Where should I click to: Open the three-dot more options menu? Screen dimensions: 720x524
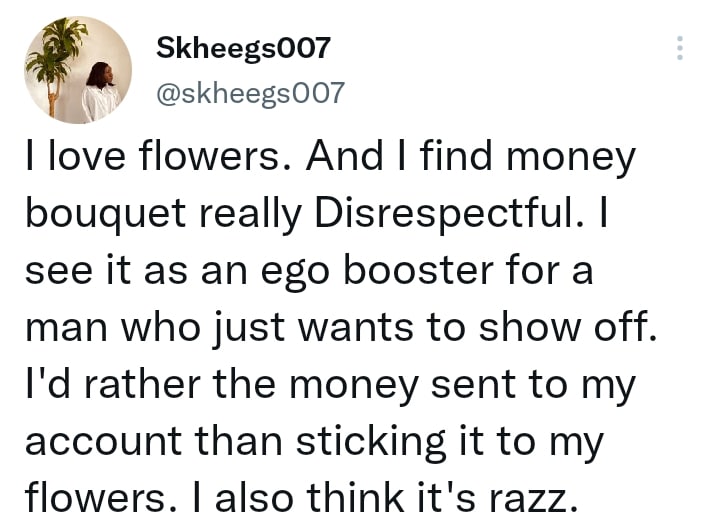pyautogui.click(x=680, y=48)
